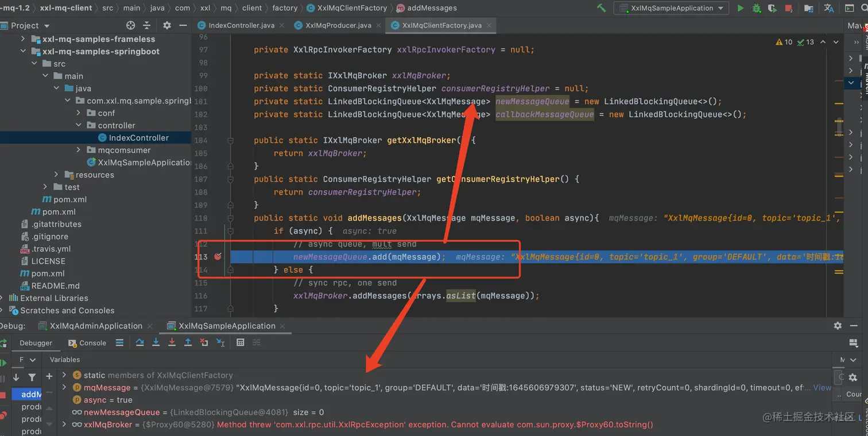Expand the xxl-mq-samples-frameless module
Image resolution: width=868 pixels, height=436 pixels.
[23, 39]
